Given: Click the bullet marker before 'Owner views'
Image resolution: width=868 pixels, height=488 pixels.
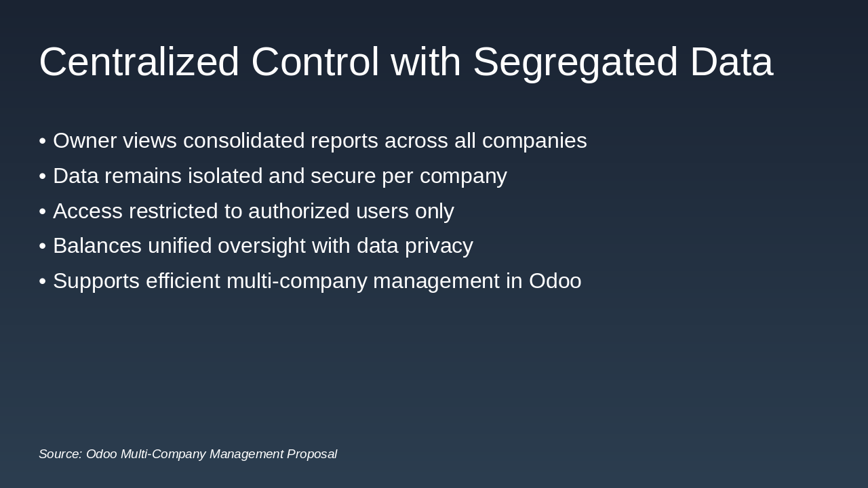Looking at the screenshot, I should (x=42, y=141).
